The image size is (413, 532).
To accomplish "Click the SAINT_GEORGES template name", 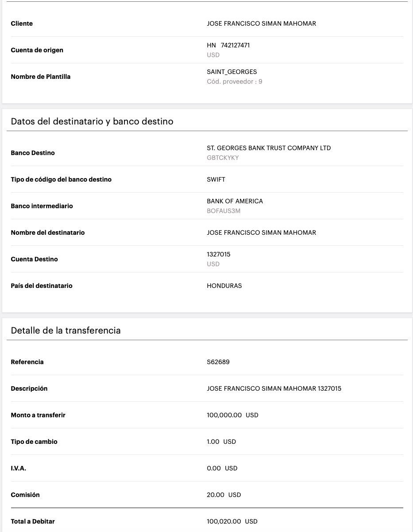I will (x=232, y=72).
